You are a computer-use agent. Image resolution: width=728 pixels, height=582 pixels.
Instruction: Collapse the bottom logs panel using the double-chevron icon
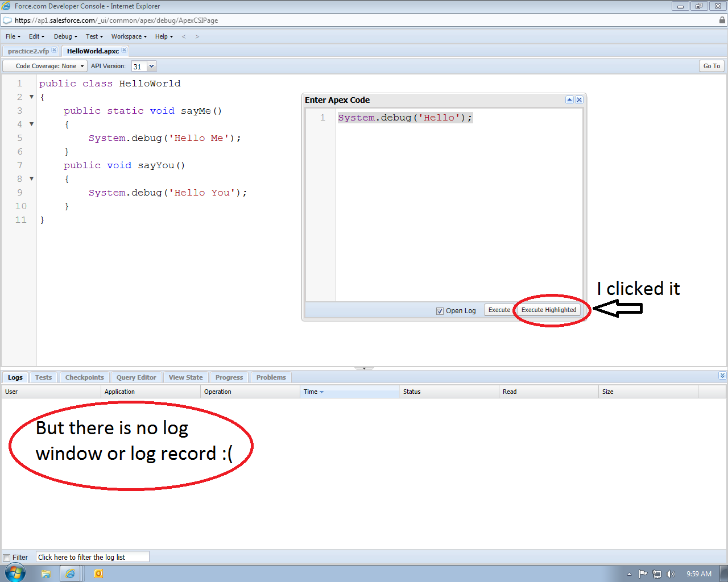coord(722,376)
